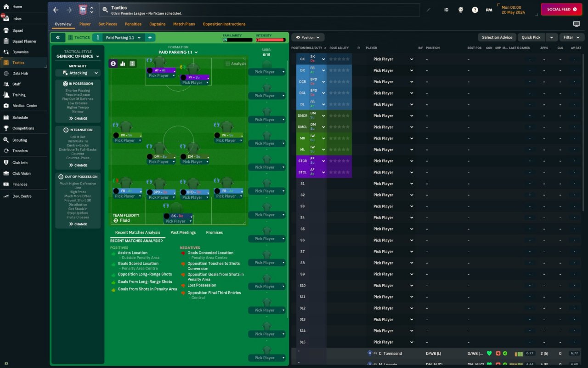Click the ID icon in the top bar

pyautogui.click(x=446, y=10)
